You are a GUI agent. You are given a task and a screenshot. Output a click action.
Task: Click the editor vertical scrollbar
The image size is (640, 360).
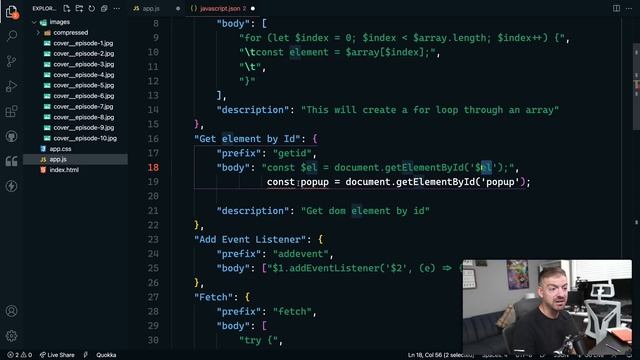tap(636, 86)
